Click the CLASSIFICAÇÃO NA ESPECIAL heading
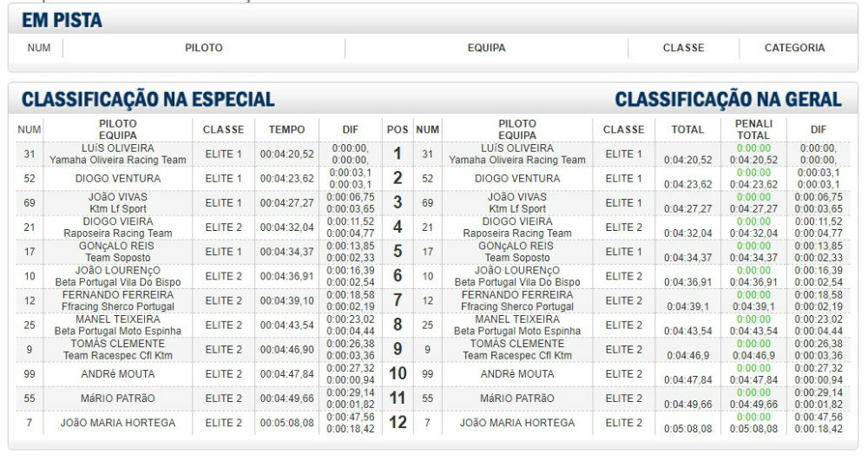868x461 pixels. (148, 99)
